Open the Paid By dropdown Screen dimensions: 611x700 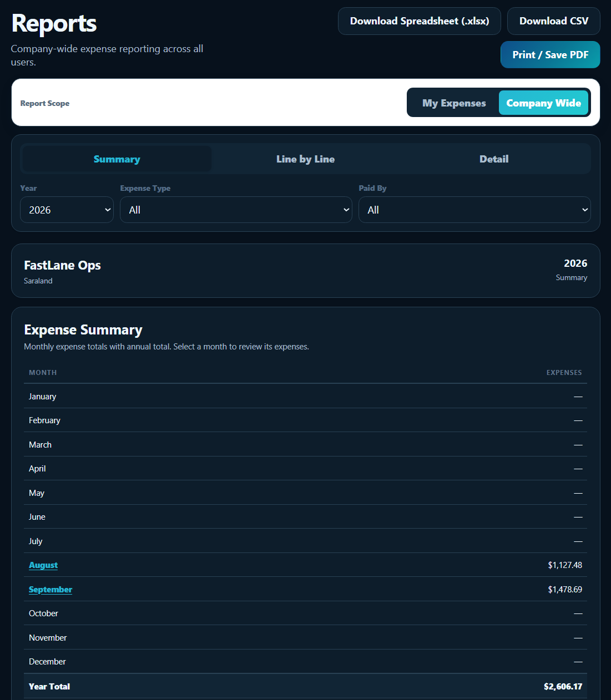tap(474, 210)
